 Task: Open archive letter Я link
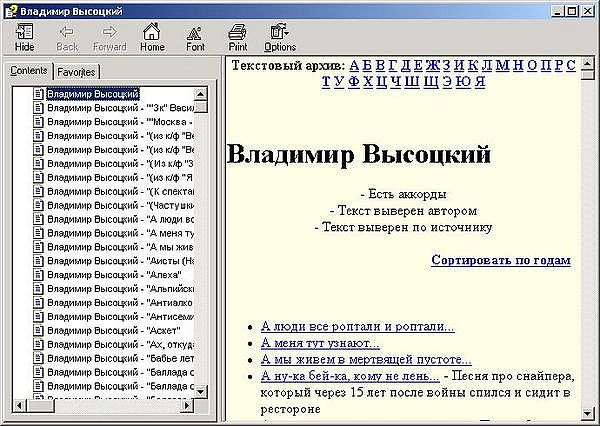tap(480, 82)
